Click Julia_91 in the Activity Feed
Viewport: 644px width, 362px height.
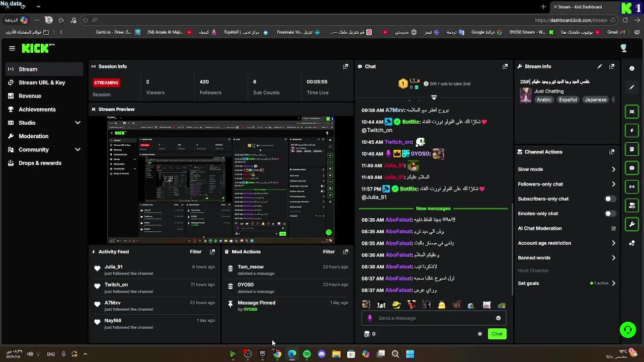[114, 267]
